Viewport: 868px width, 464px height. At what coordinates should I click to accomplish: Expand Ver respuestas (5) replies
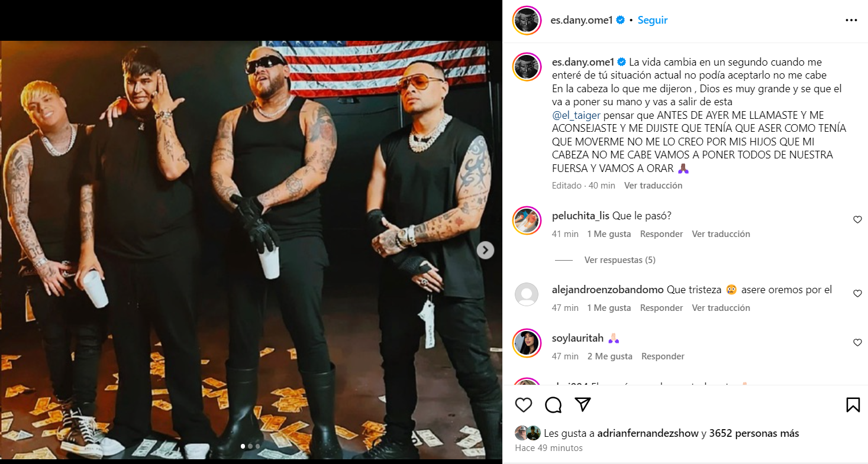click(x=619, y=260)
